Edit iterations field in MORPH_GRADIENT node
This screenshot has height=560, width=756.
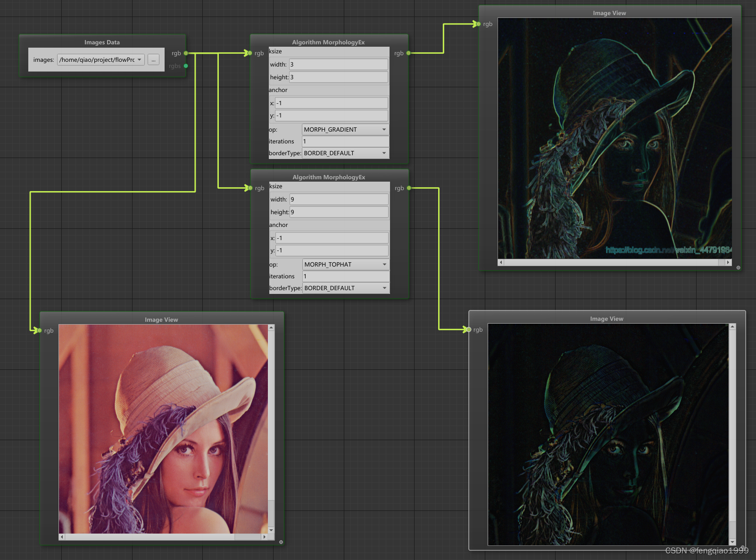pos(346,142)
